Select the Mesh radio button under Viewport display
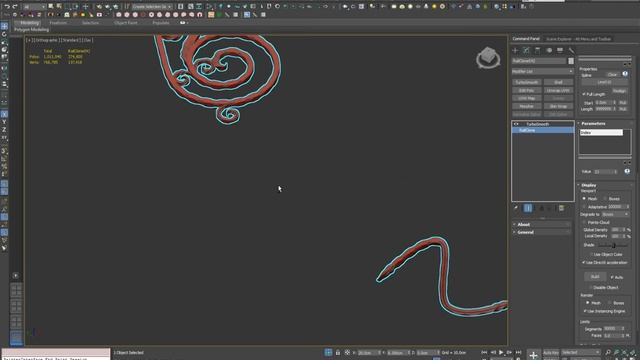This screenshot has width=640, height=360. point(584,198)
